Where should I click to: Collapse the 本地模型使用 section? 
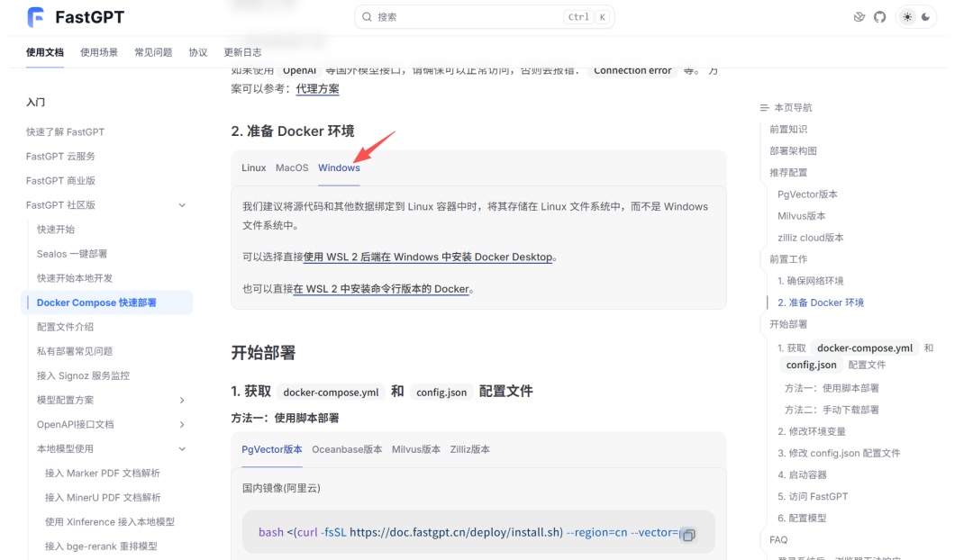(x=182, y=449)
